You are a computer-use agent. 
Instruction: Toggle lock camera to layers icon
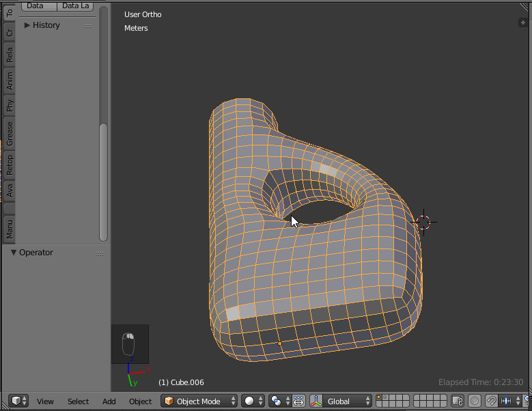point(458,401)
